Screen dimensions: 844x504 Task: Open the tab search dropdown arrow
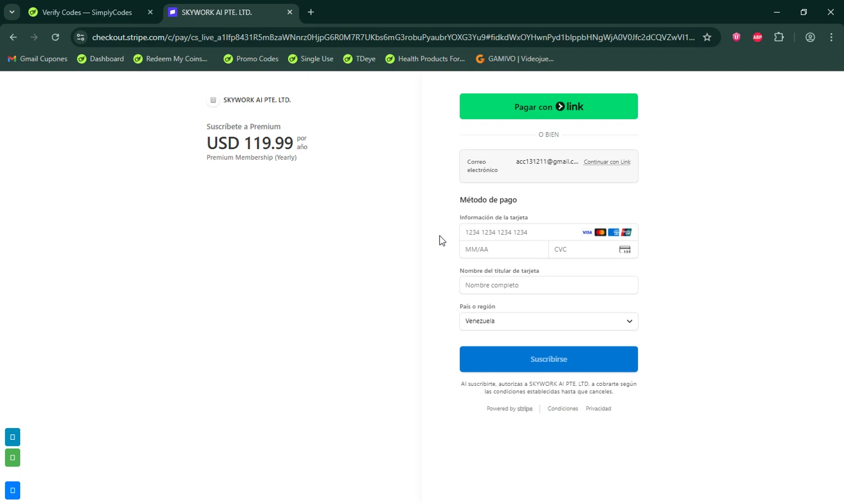click(12, 12)
